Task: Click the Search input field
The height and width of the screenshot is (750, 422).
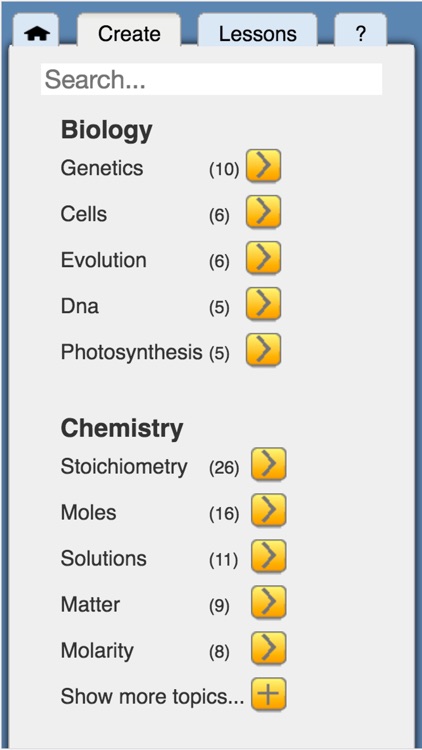Action: [x=211, y=79]
